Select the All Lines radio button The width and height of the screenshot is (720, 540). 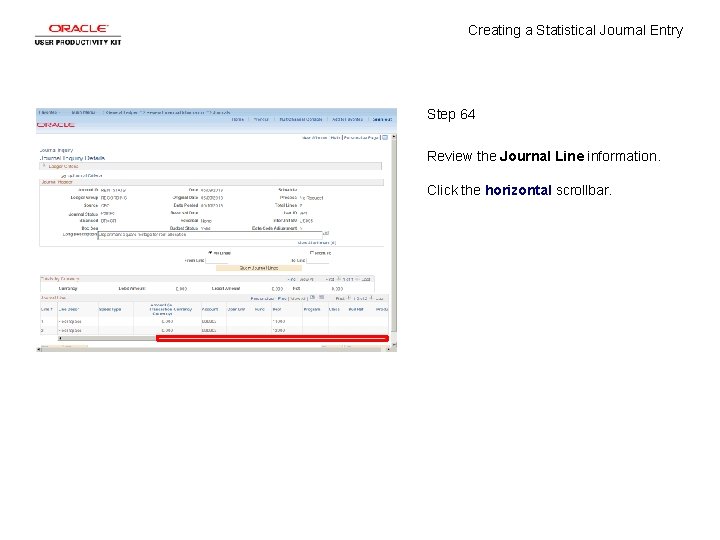[x=210, y=253]
